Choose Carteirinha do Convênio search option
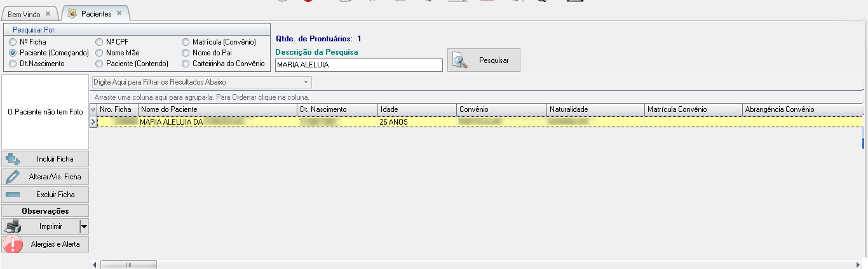The image size is (868, 269). 186,64
